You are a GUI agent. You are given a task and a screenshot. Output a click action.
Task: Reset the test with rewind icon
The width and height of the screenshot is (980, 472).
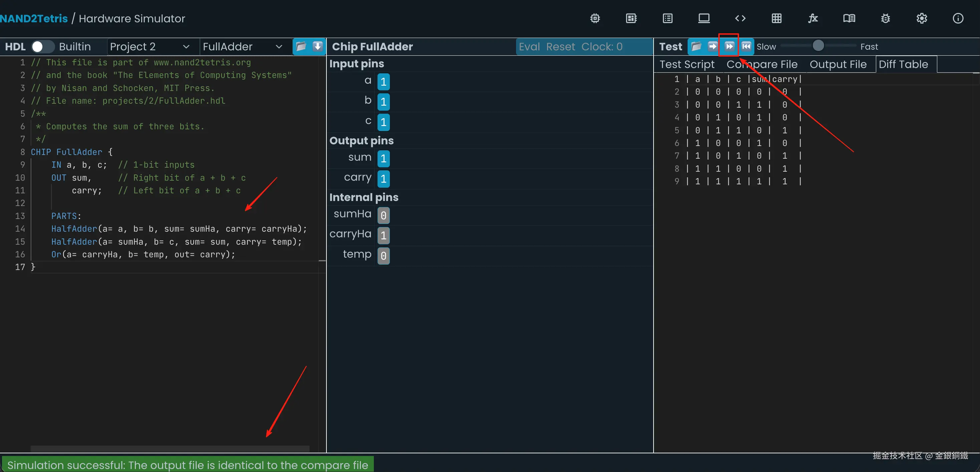click(x=746, y=46)
